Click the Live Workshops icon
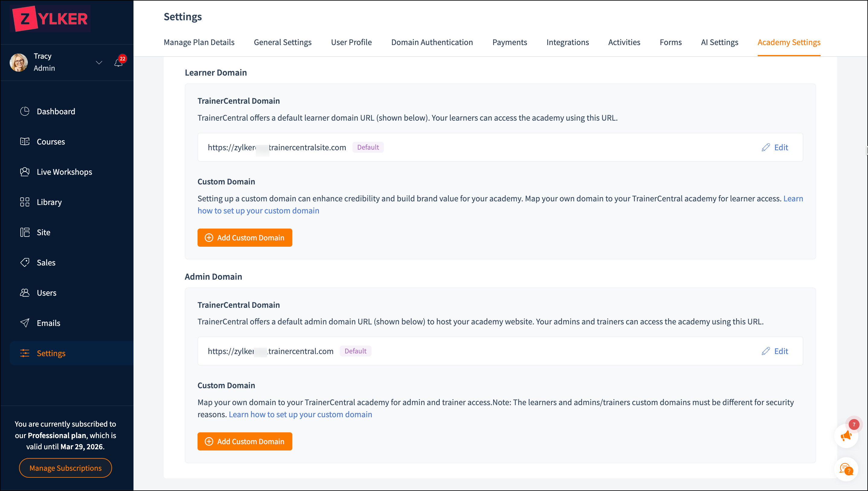 click(x=24, y=172)
